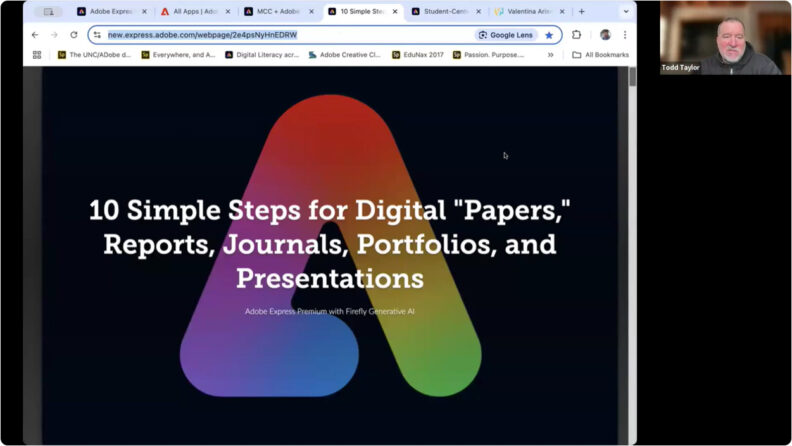The height and width of the screenshot is (446, 792).
Task: Open the Adobe Creative Cloud bookmark
Action: click(344, 55)
